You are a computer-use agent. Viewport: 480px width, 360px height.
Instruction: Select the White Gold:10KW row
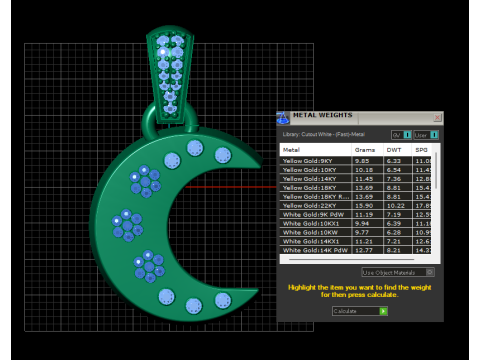[x=355, y=232]
